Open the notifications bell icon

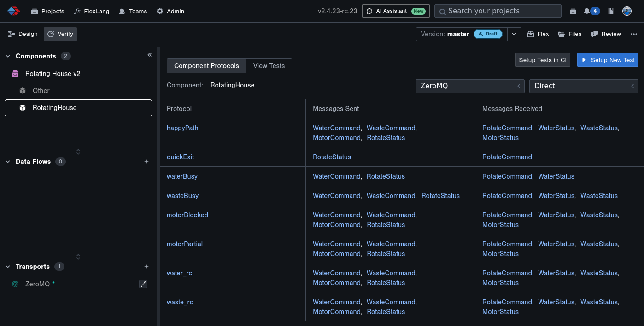click(587, 11)
